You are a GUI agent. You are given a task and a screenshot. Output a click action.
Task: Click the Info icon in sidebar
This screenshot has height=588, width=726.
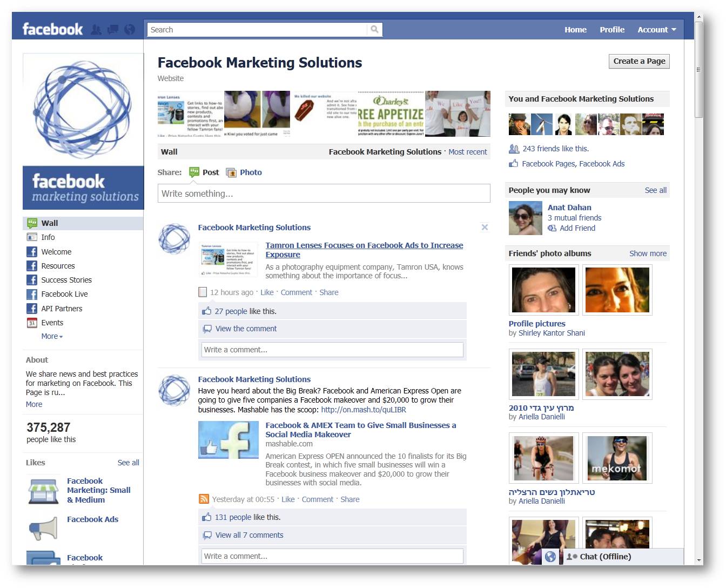[x=32, y=237]
